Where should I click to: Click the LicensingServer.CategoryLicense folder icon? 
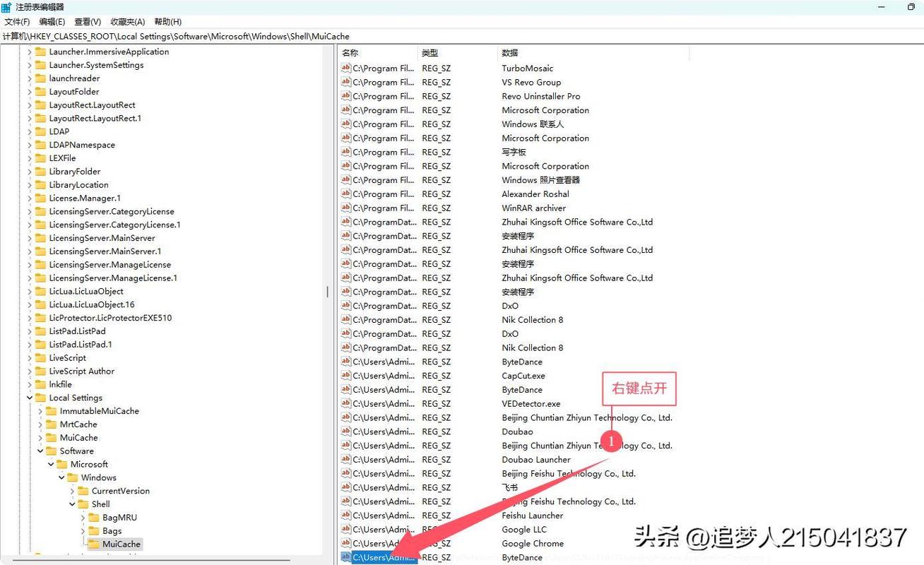(40, 211)
